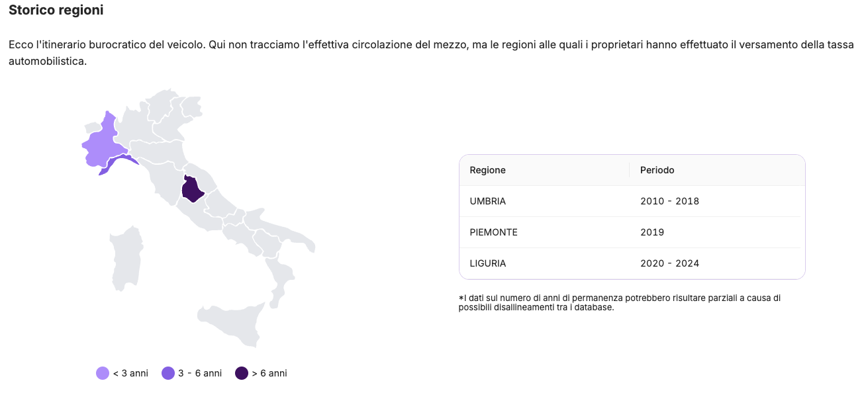Viewport: 868px width, 393px height.
Task: Click the Liguria region on the map
Action: coord(121,161)
